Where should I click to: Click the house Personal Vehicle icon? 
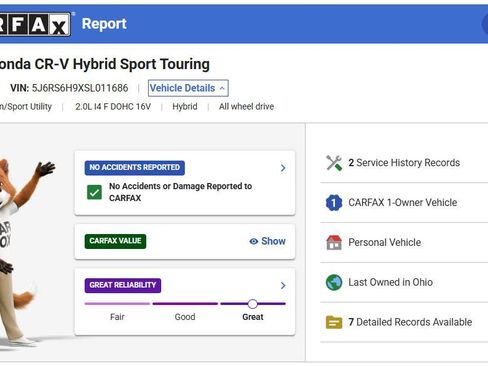334,242
